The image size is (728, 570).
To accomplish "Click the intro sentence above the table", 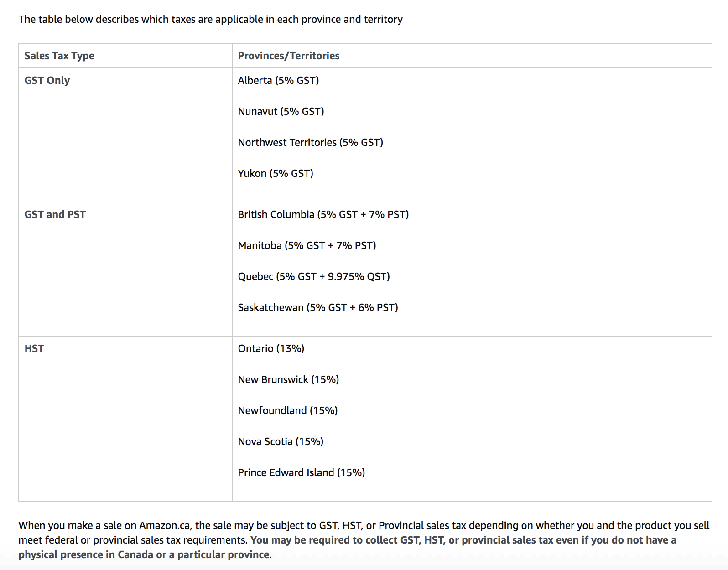I will [x=210, y=19].
